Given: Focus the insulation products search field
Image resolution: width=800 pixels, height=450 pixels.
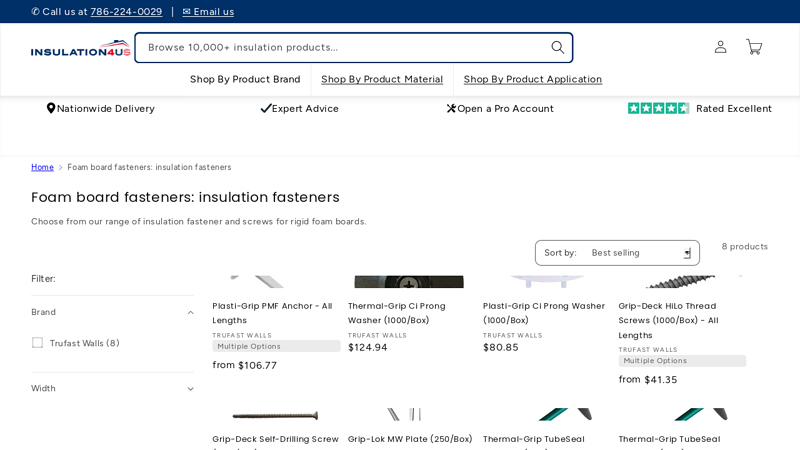Looking at the screenshot, I should pos(340,47).
